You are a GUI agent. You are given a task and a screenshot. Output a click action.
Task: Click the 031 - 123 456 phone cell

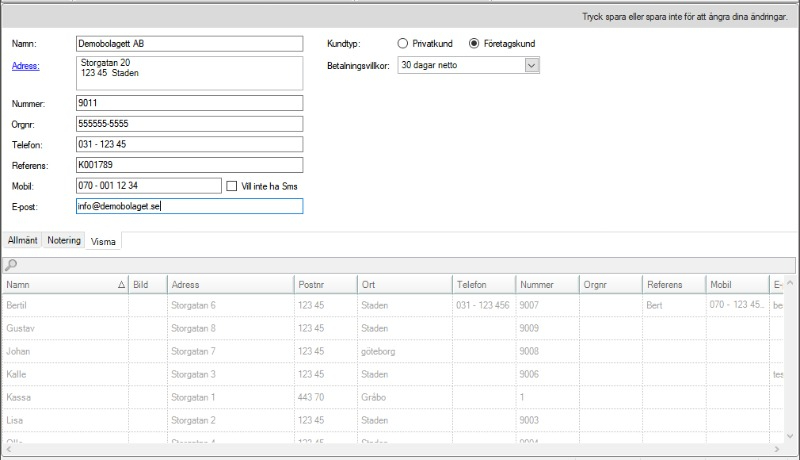[x=484, y=305]
